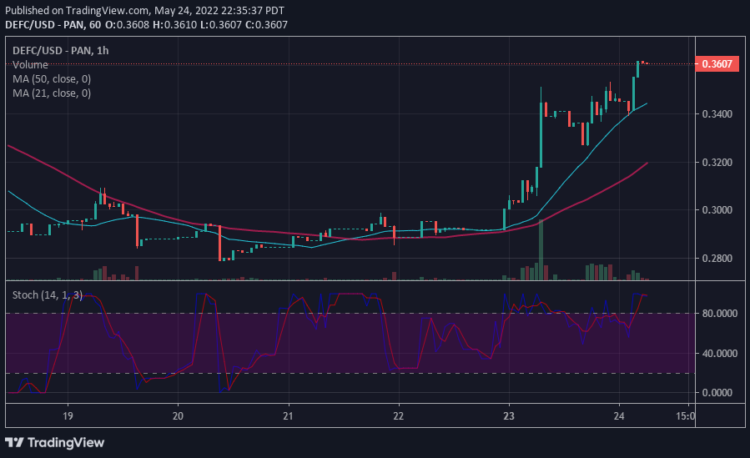Click the Stoch (14, 1, 3) indicator label

(x=47, y=295)
